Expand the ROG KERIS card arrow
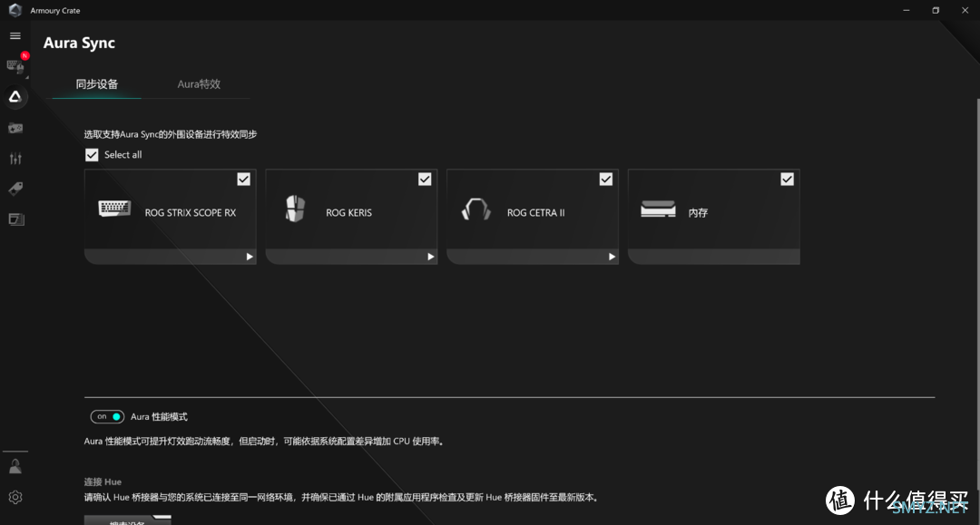Screen dimensions: 980x525 pyautogui.click(x=431, y=257)
